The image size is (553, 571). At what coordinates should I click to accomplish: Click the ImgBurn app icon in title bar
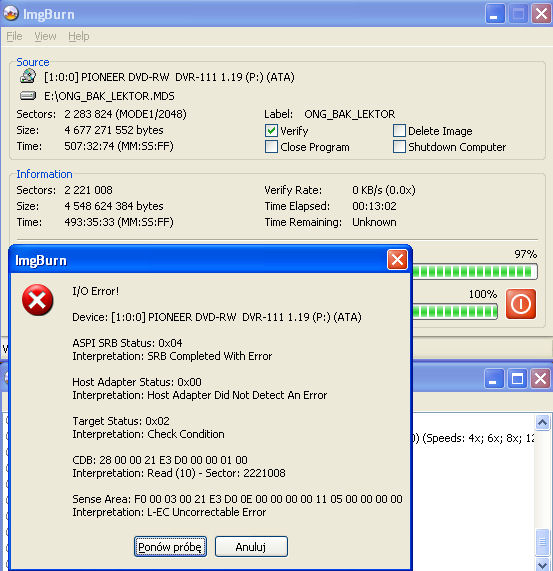point(11,13)
